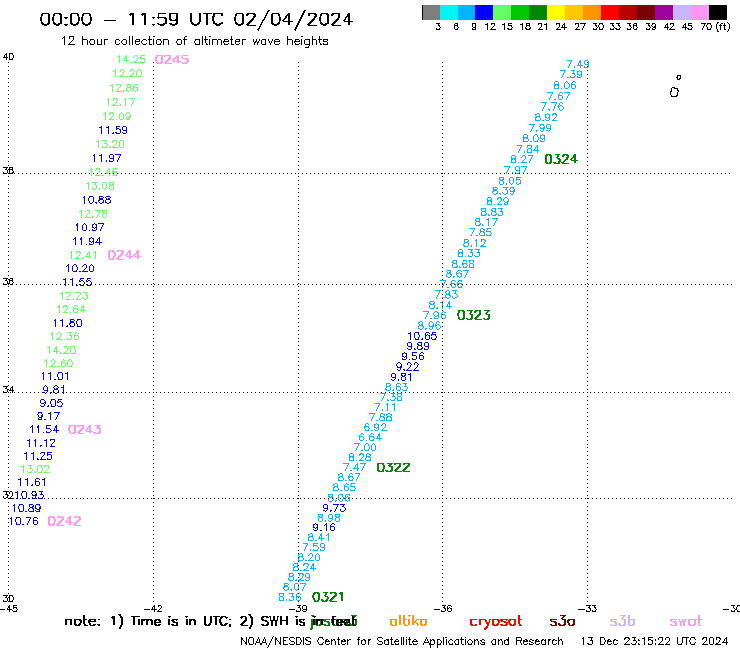This screenshot has height=650, width=740.
Task: Click the wave height value 14.25
Action: (131, 59)
